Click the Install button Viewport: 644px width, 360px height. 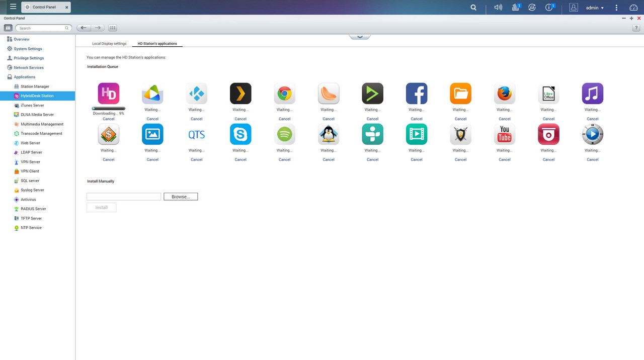[101, 207]
